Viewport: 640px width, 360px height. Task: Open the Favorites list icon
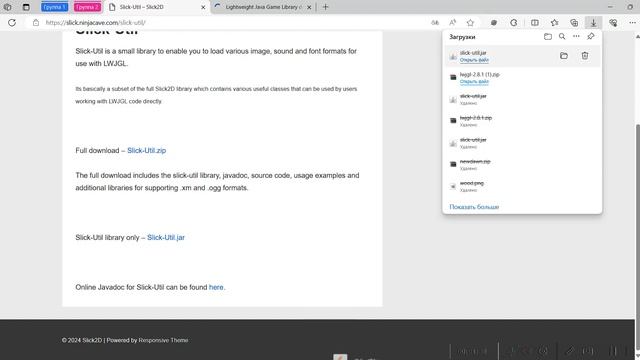click(554, 22)
